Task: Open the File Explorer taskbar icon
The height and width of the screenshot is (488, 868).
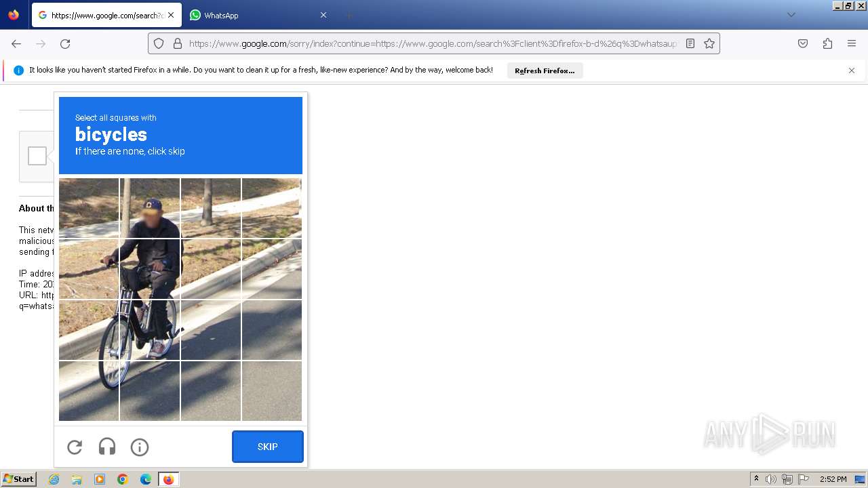Action: tap(77, 479)
